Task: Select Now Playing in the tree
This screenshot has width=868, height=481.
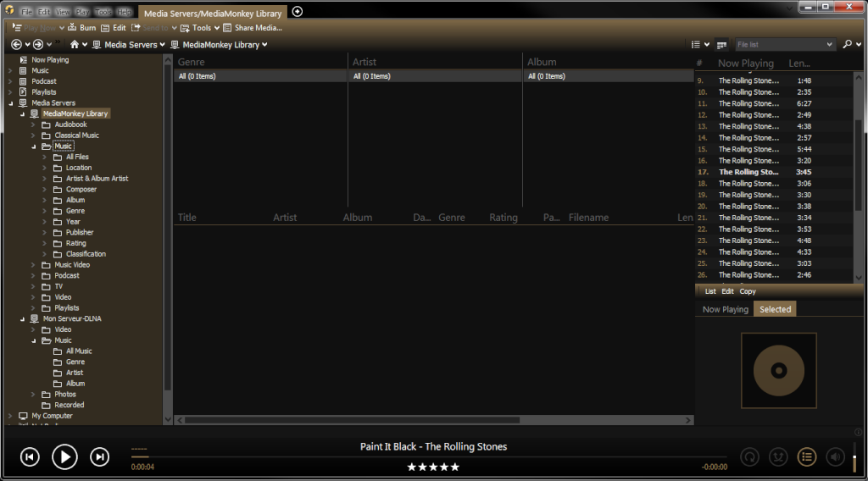Action: pyautogui.click(x=50, y=60)
